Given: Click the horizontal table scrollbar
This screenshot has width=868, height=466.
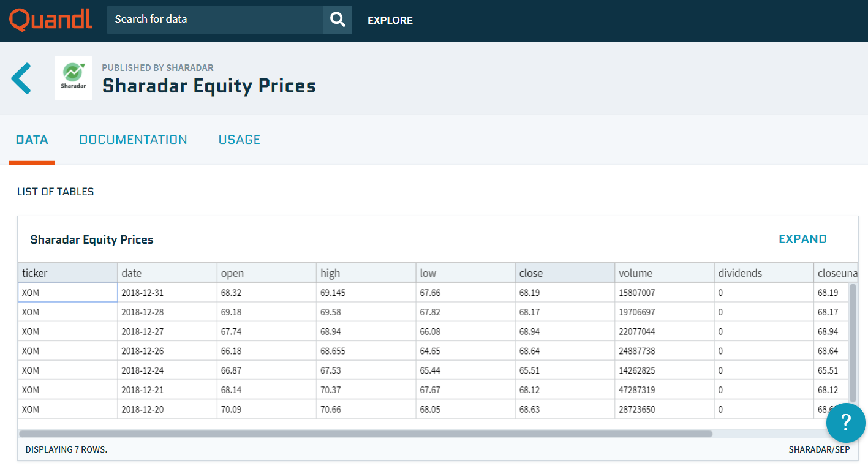Looking at the screenshot, I should pyautogui.click(x=366, y=434).
